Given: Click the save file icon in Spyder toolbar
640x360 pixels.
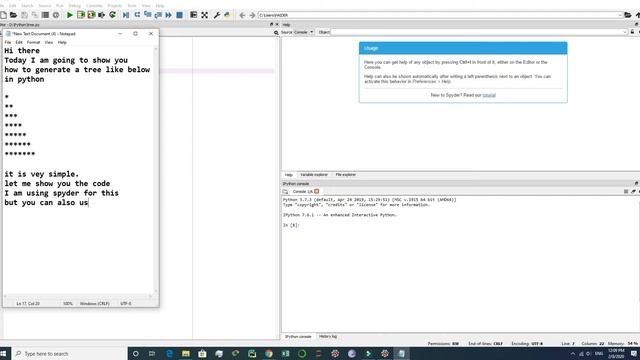Looking at the screenshot, I should [24, 15].
